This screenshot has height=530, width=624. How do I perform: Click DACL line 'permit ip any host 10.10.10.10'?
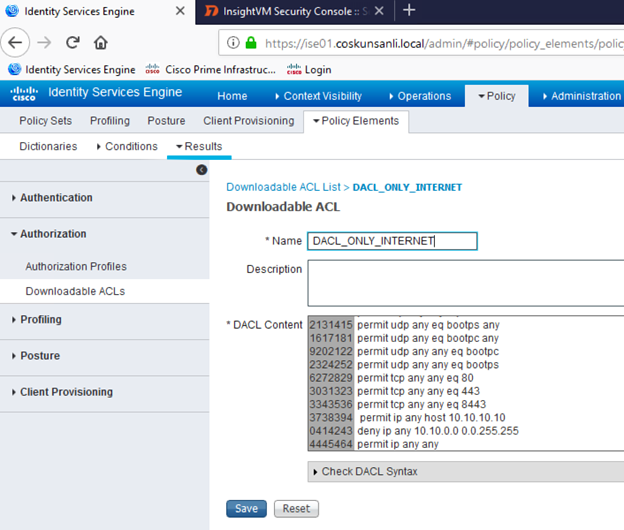point(433,417)
